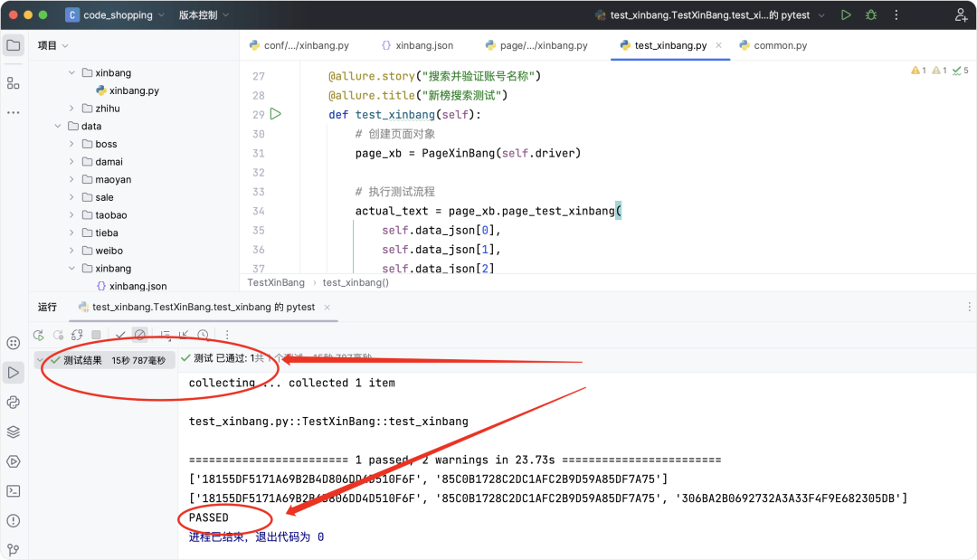The height and width of the screenshot is (560, 977).
Task: Open the Python Console tool window
Action: click(x=13, y=403)
